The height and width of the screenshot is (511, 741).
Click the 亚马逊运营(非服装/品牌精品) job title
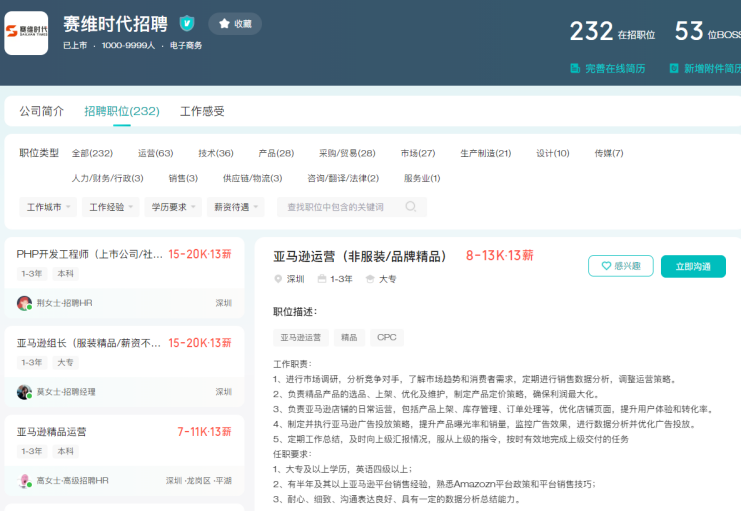point(360,256)
